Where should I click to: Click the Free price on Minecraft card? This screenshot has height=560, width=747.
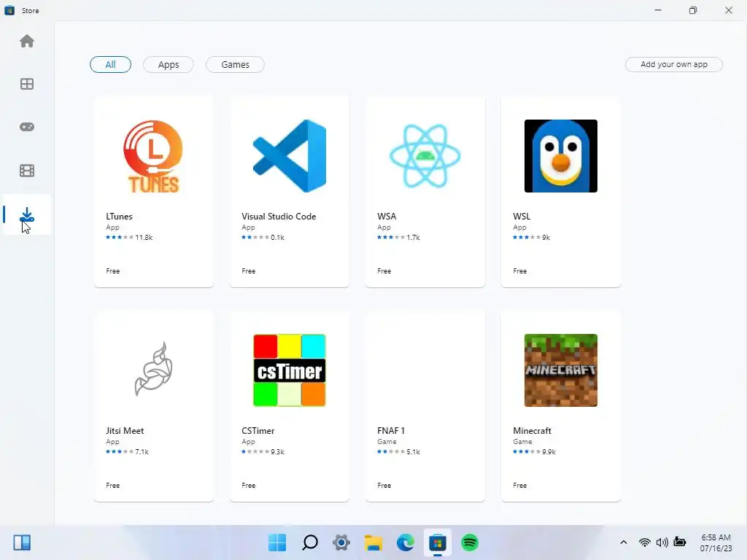tap(519, 485)
